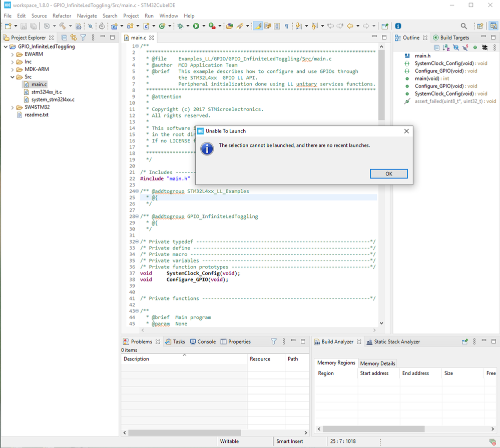Click the Run with red toolbox icon

coord(212,26)
